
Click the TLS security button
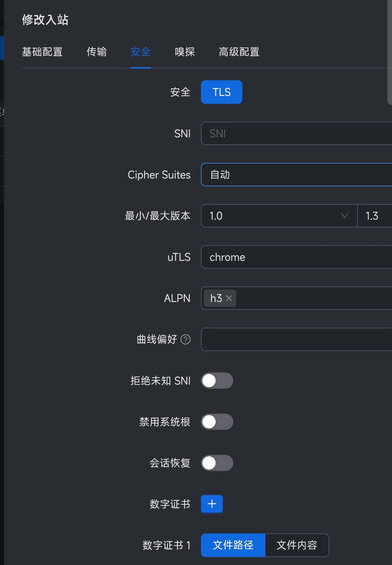click(222, 92)
